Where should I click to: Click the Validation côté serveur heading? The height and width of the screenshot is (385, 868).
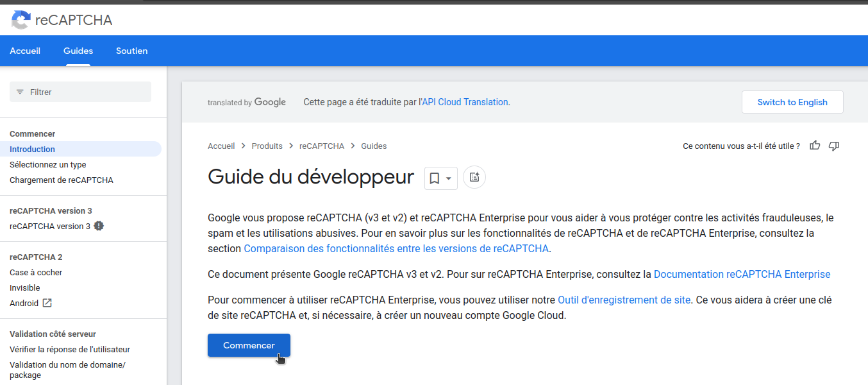[x=53, y=334]
